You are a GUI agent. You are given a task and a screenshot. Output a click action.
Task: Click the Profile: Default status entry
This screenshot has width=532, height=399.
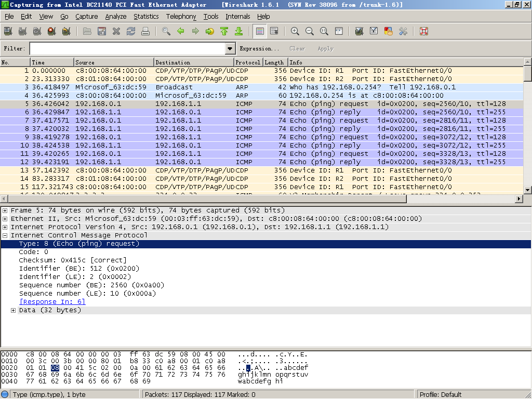[x=441, y=395]
